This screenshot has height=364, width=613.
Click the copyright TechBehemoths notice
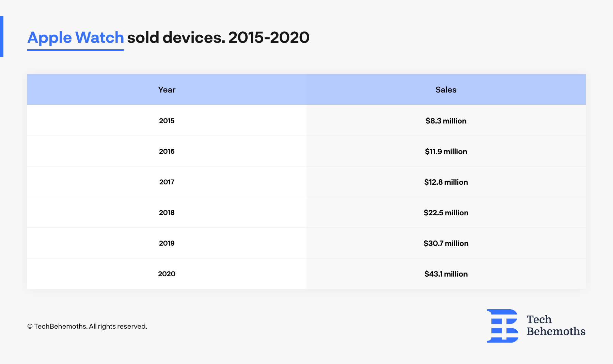coord(87,326)
